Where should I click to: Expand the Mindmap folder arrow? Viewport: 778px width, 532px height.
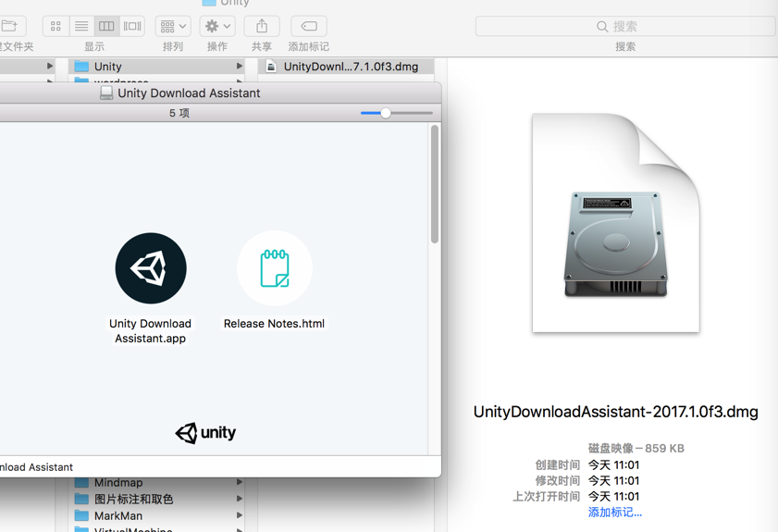[x=240, y=482]
